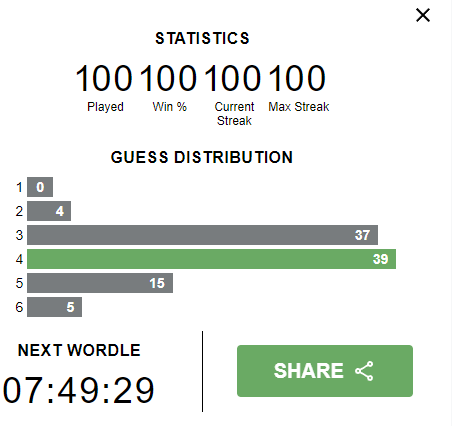452x426 pixels.
Task: Select the guess 1 bar showing 0
Action: pyautogui.click(x=40, y=187)
